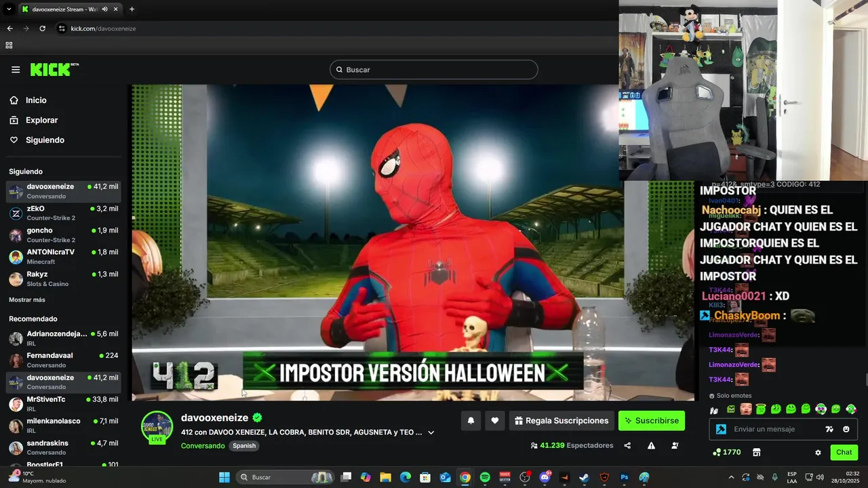Open Fernandavaal recommended channel
This screenshot has width=868, height=488.
tap(64, 360)
